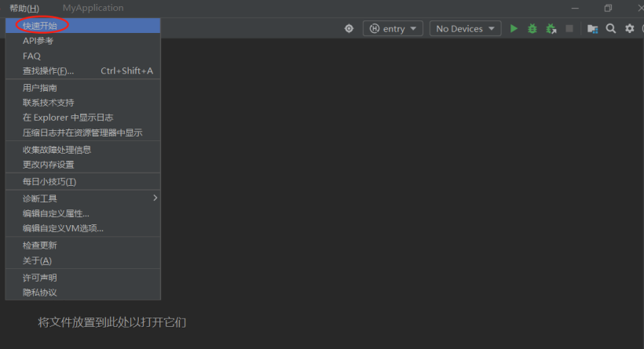Open settings gear icon
Image resolution: width=644 pixels, height=349 pixels.
(630, 29)
